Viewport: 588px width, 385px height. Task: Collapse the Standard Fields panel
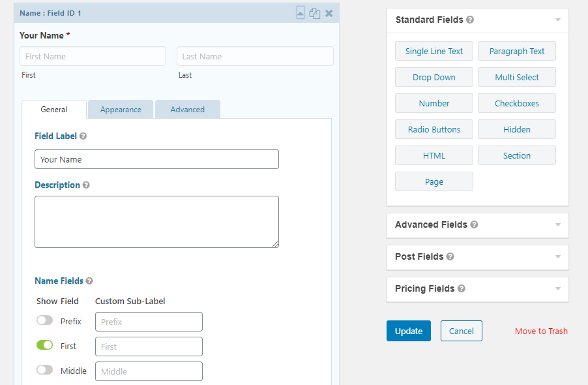coord(557,20)
